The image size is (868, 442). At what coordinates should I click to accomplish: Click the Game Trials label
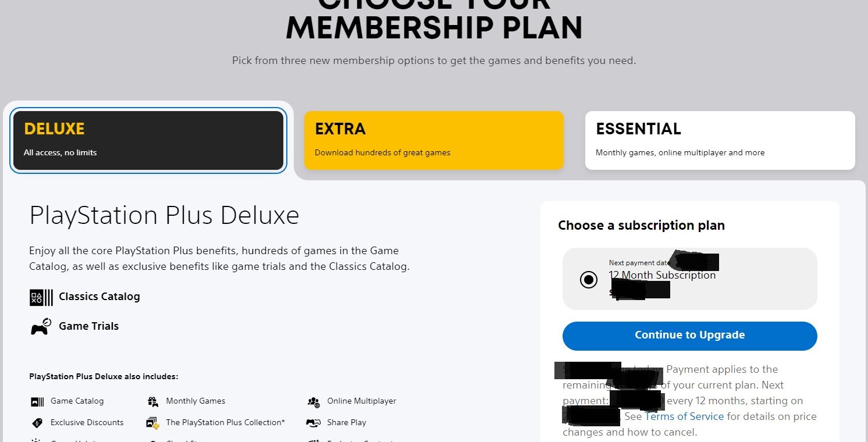(89, 326)
